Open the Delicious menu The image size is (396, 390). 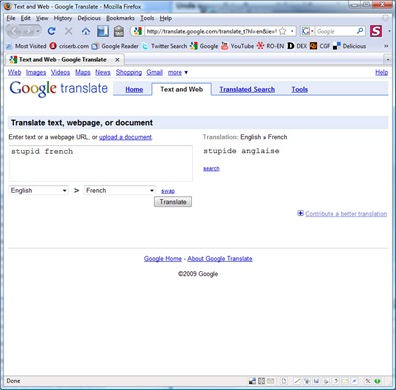tap(89, 18)
